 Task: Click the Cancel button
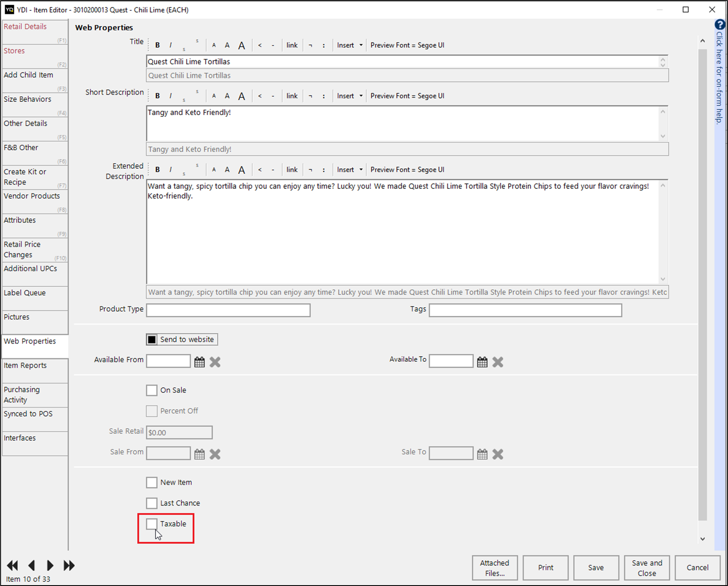[x=697, y=568]
